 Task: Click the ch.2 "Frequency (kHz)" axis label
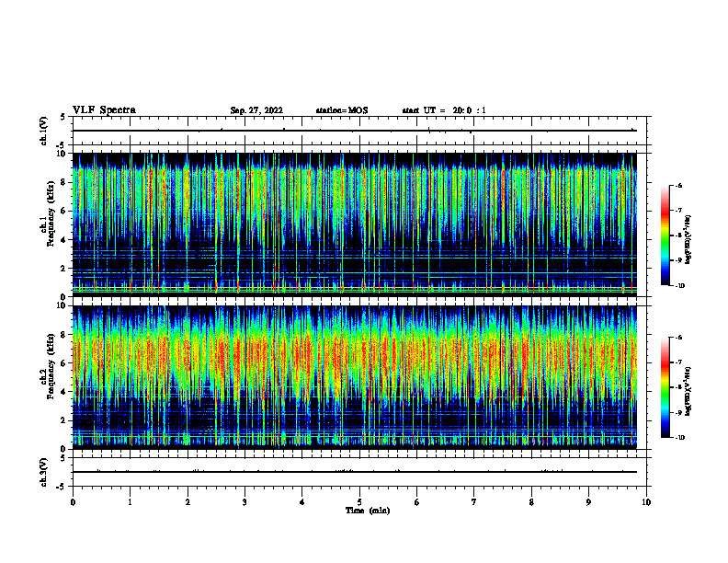click(51, 366)
